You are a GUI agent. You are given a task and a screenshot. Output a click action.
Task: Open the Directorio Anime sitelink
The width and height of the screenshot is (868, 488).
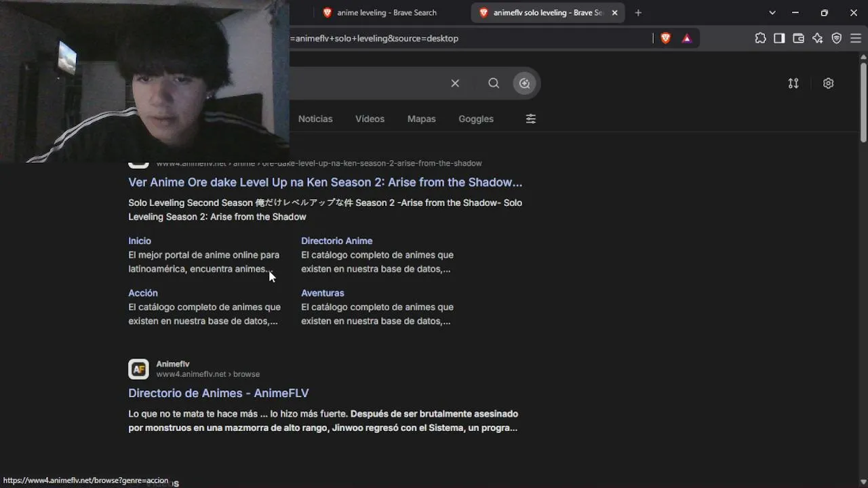click(x=336, y=241)
